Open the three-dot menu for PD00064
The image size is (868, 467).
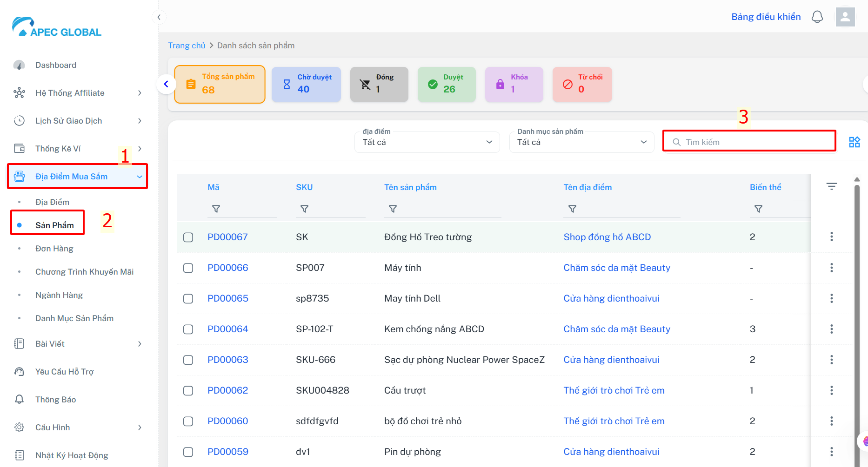832,329
